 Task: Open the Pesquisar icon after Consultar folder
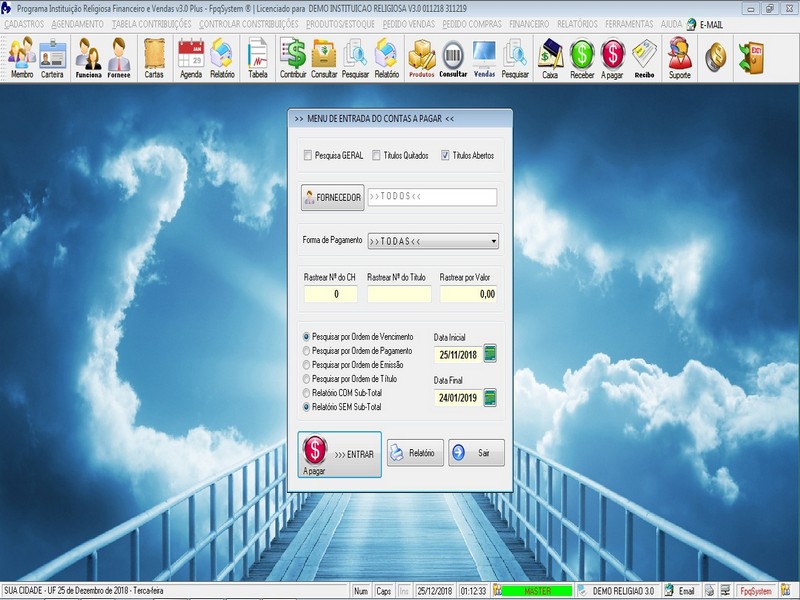point(355,58)
